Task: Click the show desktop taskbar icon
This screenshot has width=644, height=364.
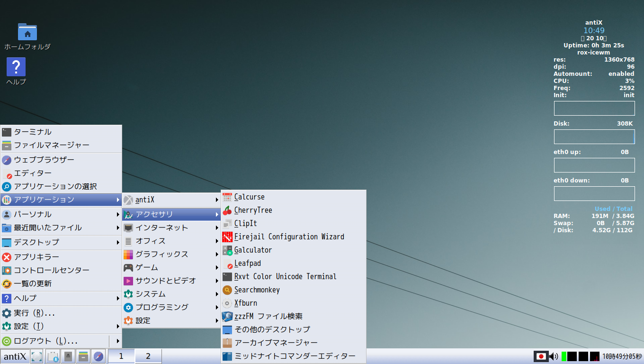Action: click(x=37, y=356)
